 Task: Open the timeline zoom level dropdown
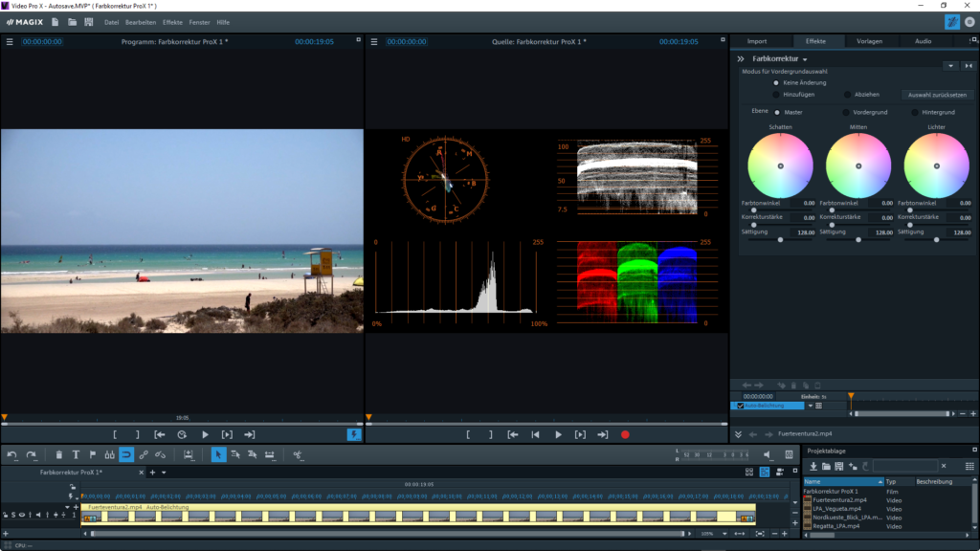click(724, 534)
